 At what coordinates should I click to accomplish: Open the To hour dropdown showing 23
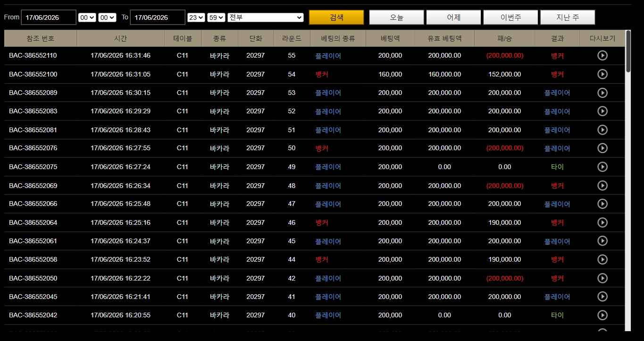click(196, 17)
